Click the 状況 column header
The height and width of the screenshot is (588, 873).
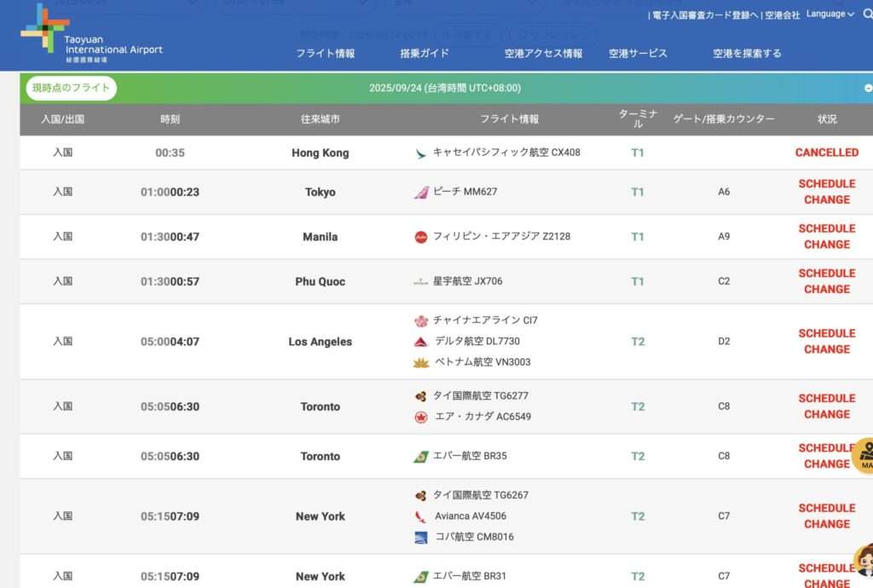tap(827, 119)
